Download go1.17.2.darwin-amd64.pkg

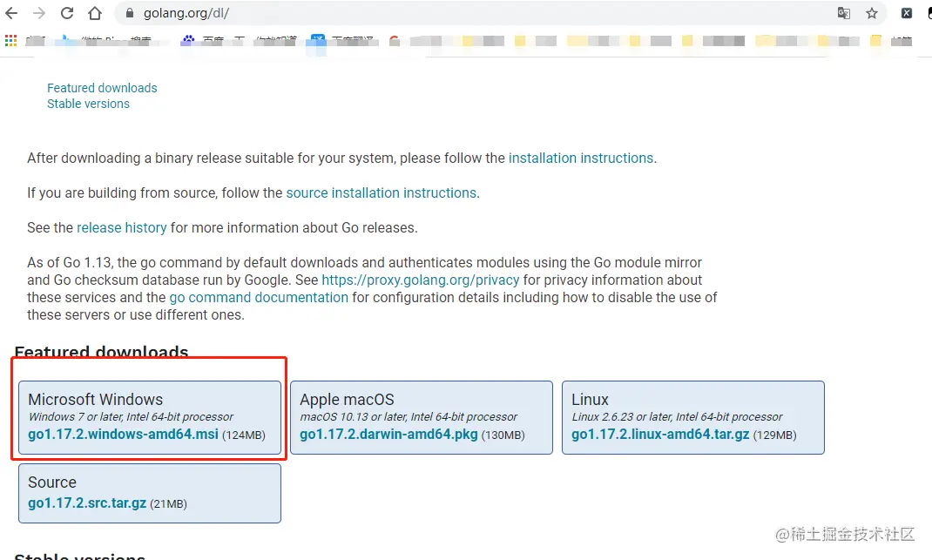click(x=388, y=435)
